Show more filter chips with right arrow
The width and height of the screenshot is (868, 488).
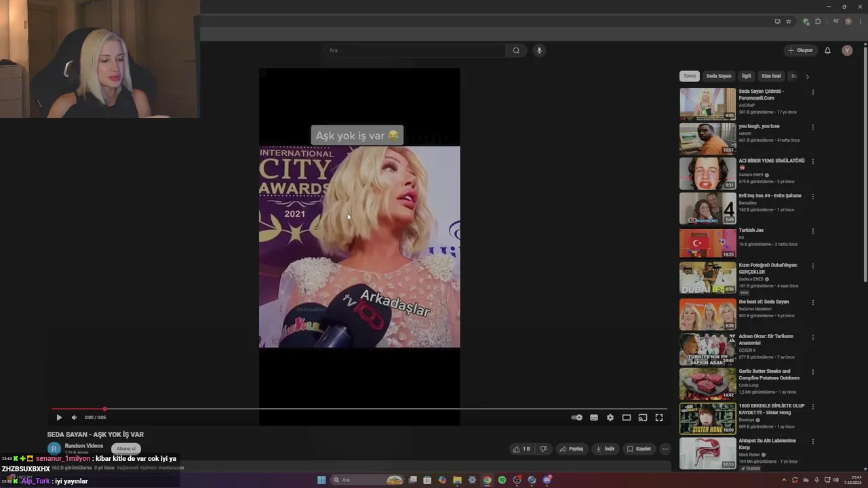[x=807, y=77]
